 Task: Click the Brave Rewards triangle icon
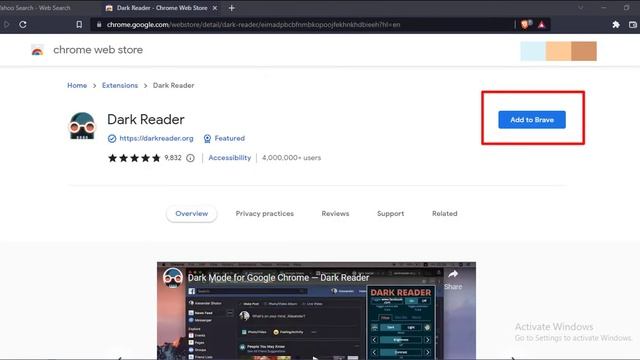542,25
